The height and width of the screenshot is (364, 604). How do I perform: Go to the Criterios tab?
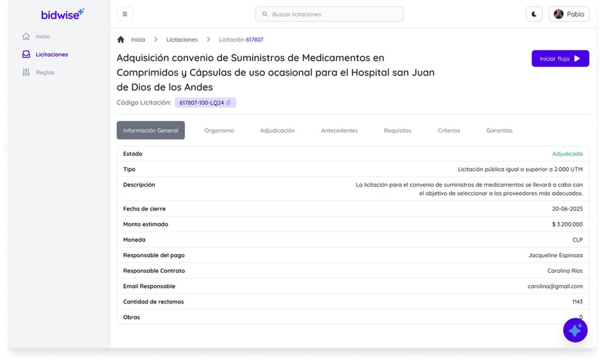tap(448, 130)
